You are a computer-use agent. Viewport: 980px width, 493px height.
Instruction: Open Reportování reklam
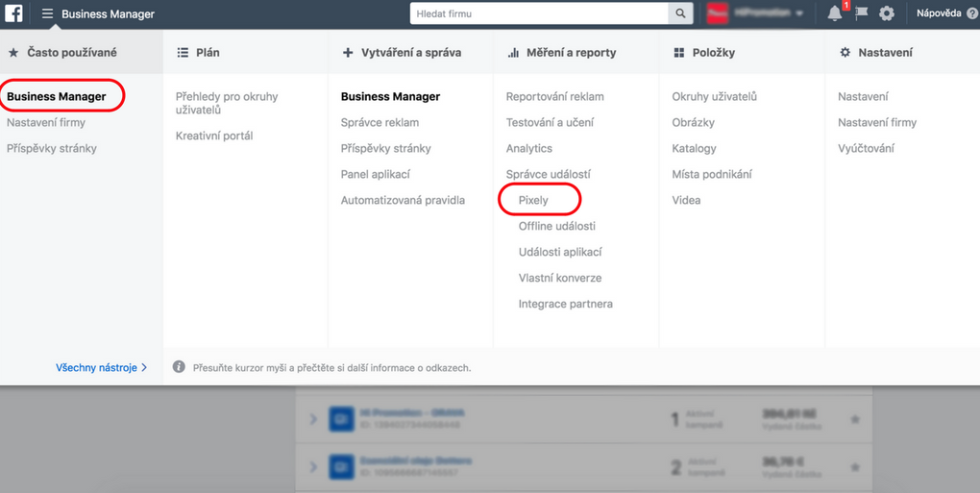pyautogui.click(x=555, y=97)
